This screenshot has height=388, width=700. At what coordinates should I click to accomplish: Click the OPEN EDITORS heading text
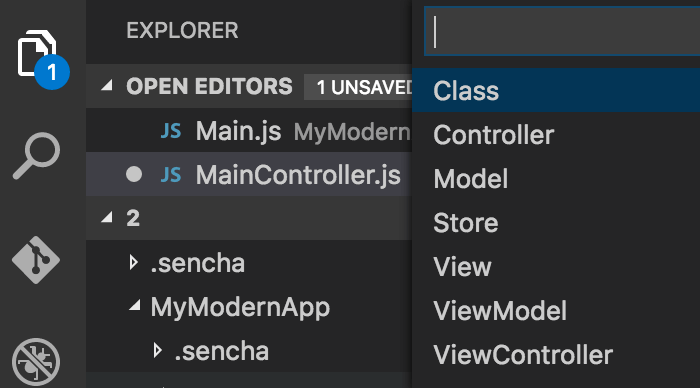(x=209, y=86)
